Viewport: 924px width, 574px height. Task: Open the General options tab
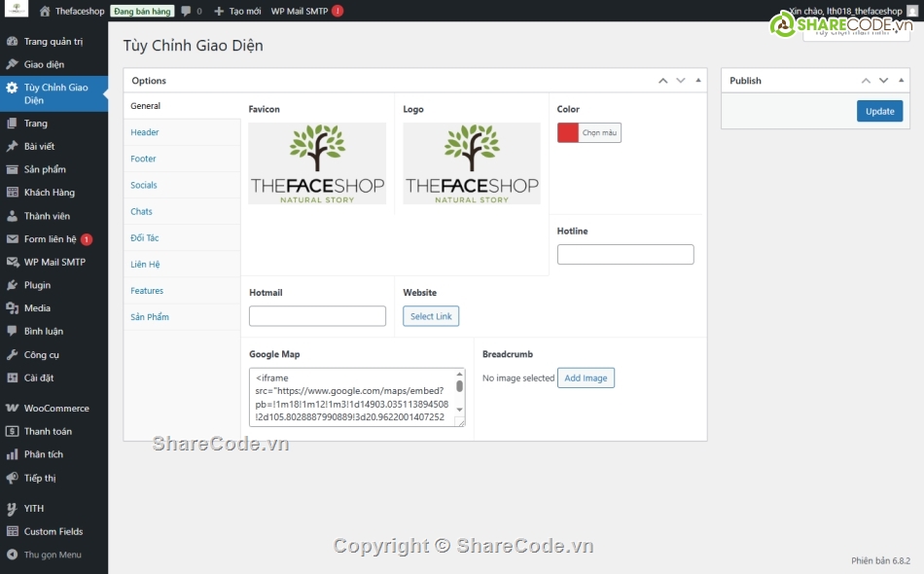(182, 106)
